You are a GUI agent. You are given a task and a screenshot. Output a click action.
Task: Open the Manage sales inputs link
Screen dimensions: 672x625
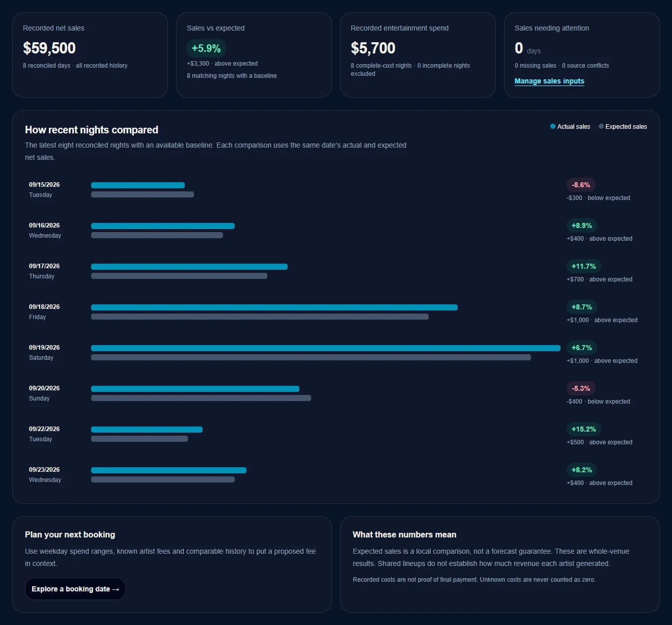tap(549, 81)
